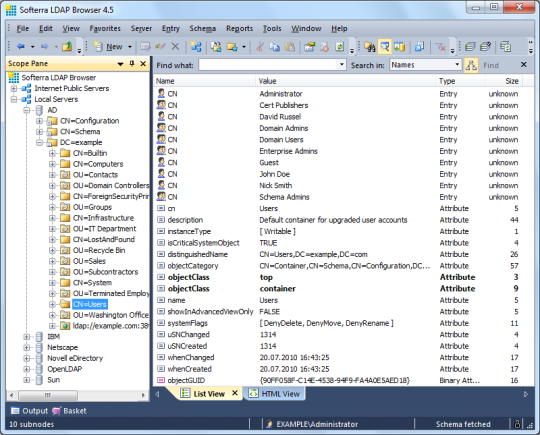540x435 pixels.
Task: Click the binoculars search icon
Action: pos(370,46)
